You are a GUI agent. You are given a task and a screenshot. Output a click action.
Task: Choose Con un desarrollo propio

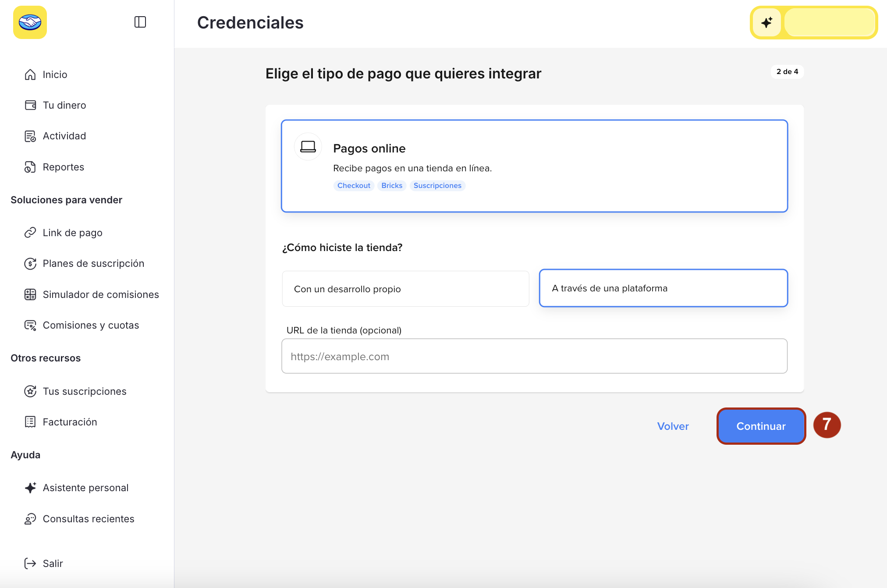[x=405, y=289]
